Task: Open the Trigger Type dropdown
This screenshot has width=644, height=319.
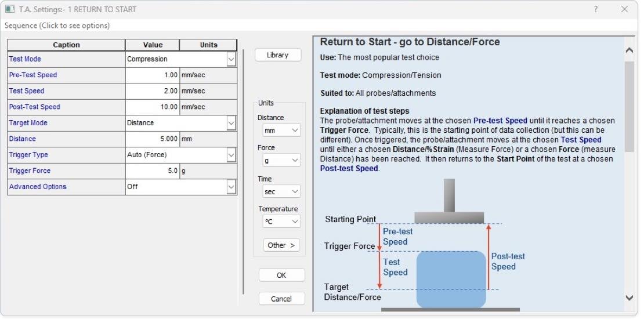Action: (231, 155)
